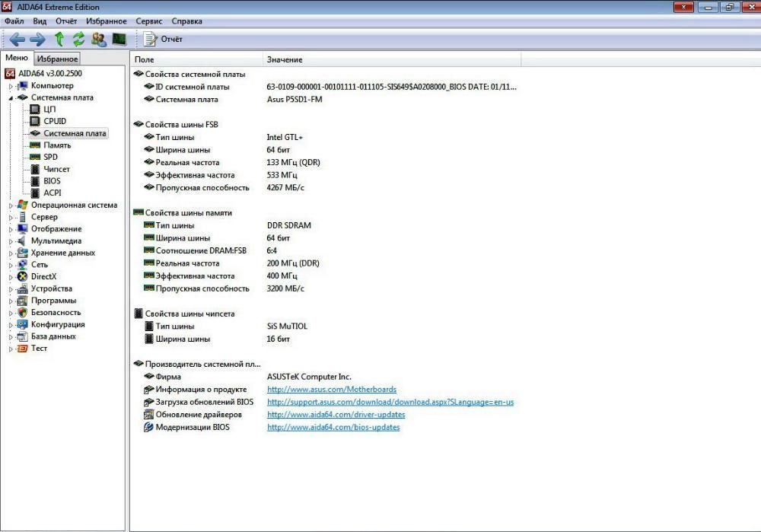
Task: Select the CPUID tree item
Action: click(55, 121)
